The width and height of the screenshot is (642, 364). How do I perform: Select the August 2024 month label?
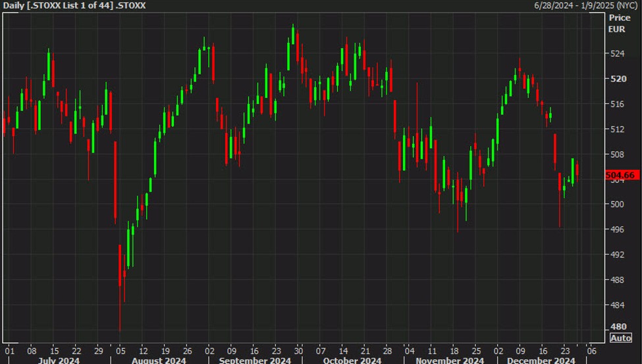[x=159, y=360]
